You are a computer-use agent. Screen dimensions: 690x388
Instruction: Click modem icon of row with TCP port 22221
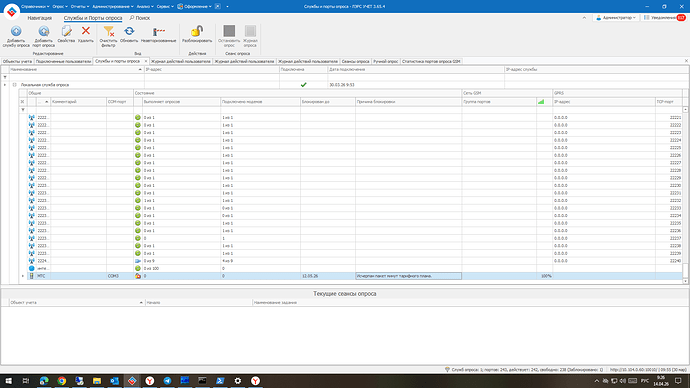tap(32, 117)
